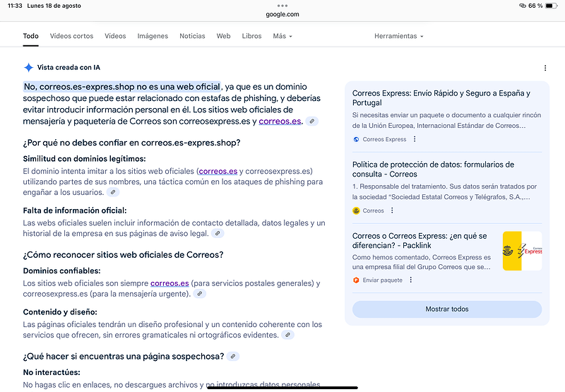The width and height of the screenshot is (565, 392).
Task: Switch to Libros tab
Action: click(x=251, y=36)
